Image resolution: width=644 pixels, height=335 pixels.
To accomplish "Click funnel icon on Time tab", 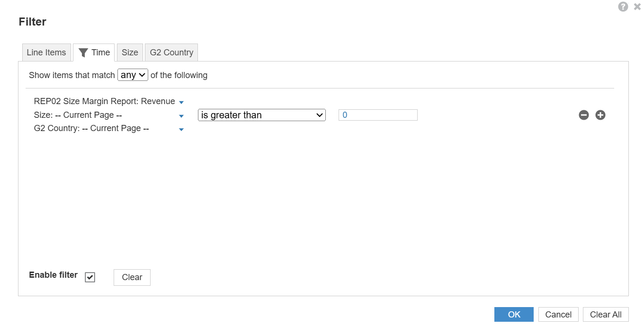I will pos(83,53).
